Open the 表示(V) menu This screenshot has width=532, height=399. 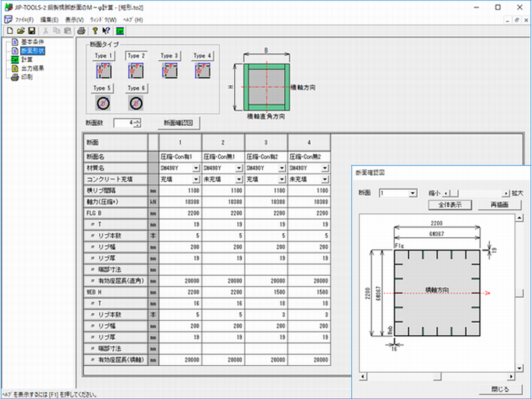tap(74, 19)
